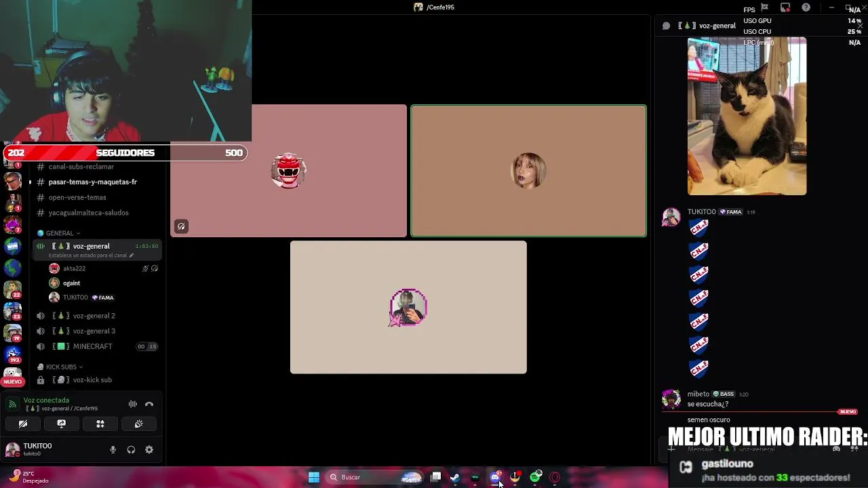Image resolution: width=868 pixels, height=488 pixels.
Task: Open the globe server icon
Action: (x=12, y=268)
